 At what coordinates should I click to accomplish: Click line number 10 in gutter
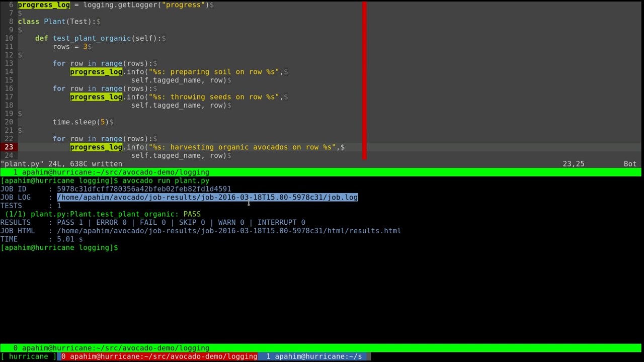[9, 38]
